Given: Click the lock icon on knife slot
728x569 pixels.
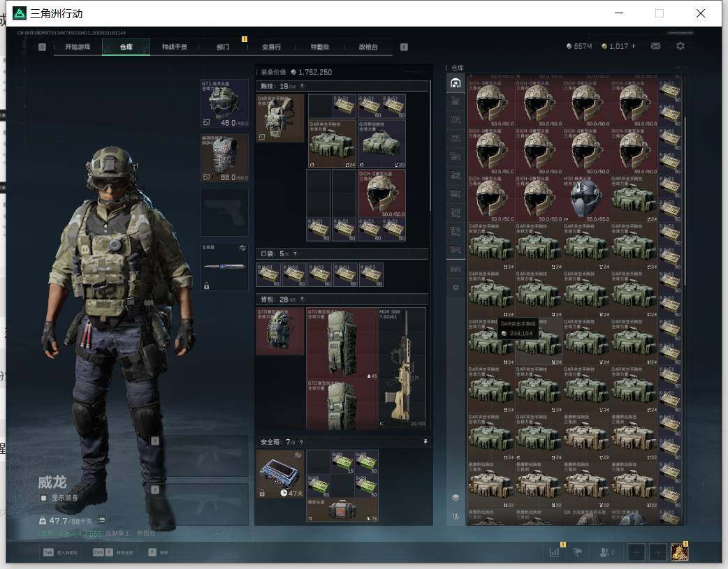Looking at the screenshot, I should coord(207,286).
